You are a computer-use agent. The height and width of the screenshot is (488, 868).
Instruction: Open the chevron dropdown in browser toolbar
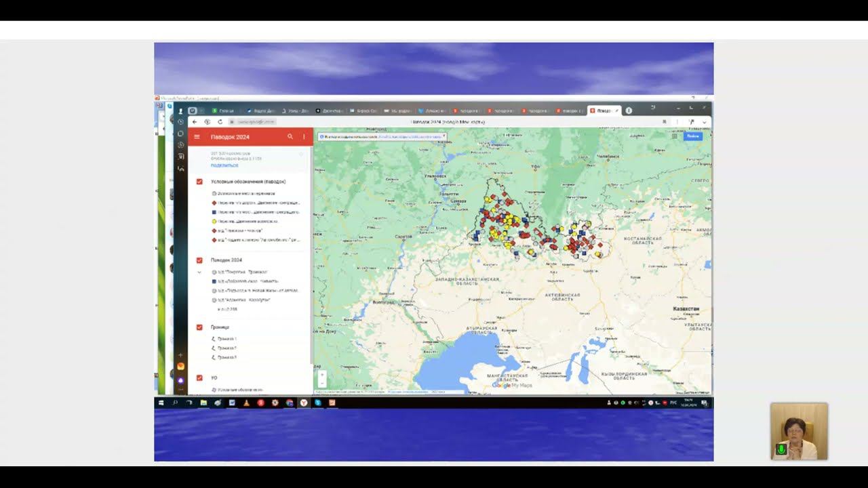pos(705,122)
